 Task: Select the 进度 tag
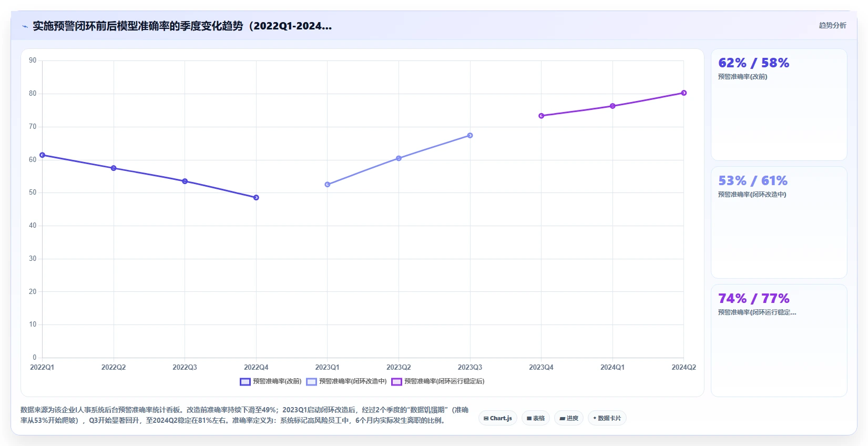coord(569,418)
